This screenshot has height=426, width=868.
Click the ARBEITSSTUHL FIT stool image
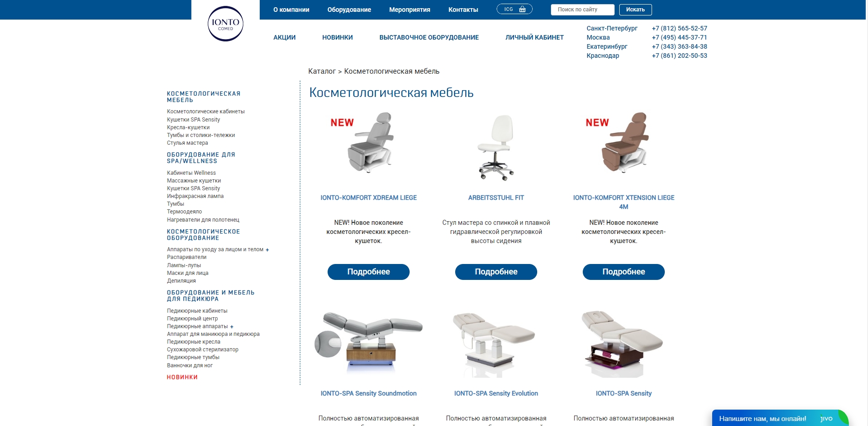[x=496, y=147]
